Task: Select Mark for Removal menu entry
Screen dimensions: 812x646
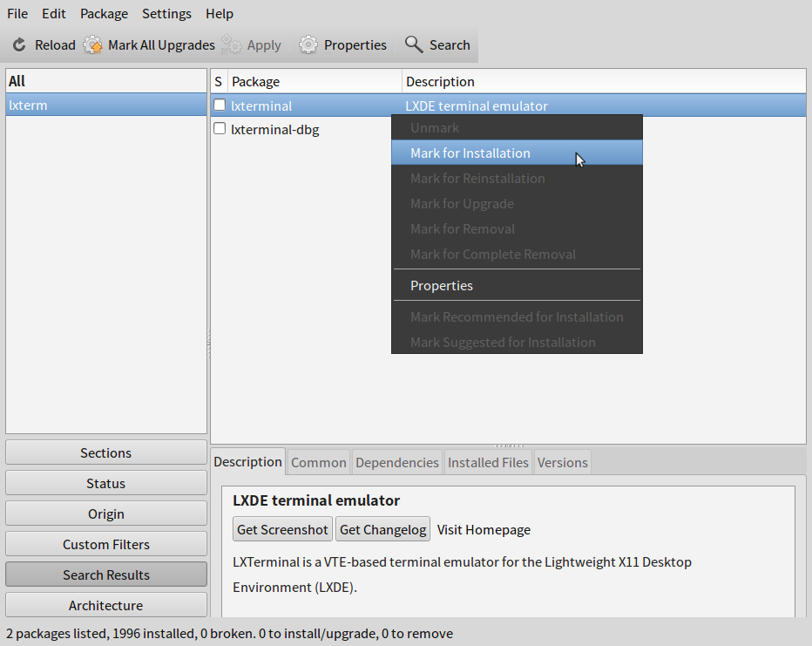Action: [517, 229]
